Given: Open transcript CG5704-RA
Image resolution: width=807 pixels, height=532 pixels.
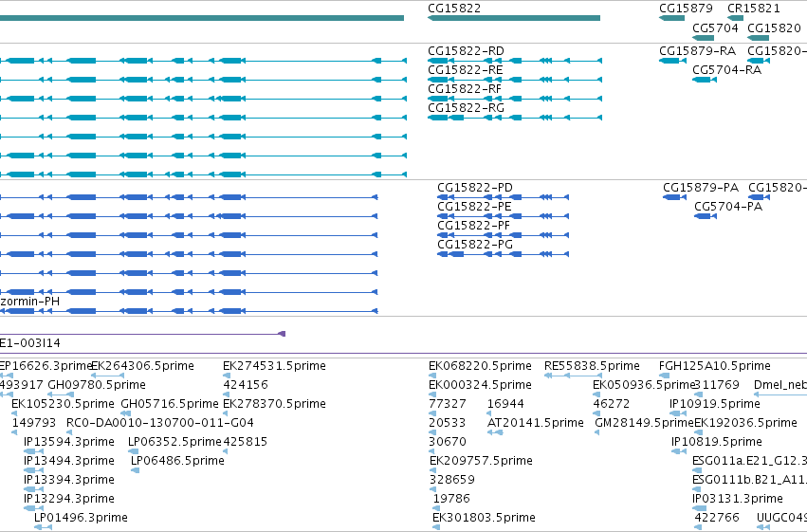Looking at the screenshot, I should [x=726, y=70].
